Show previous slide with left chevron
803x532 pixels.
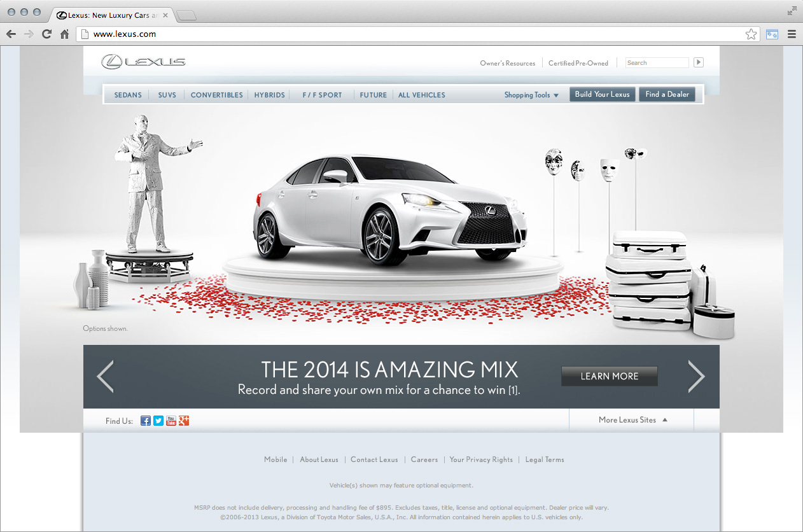click(106, 376)
